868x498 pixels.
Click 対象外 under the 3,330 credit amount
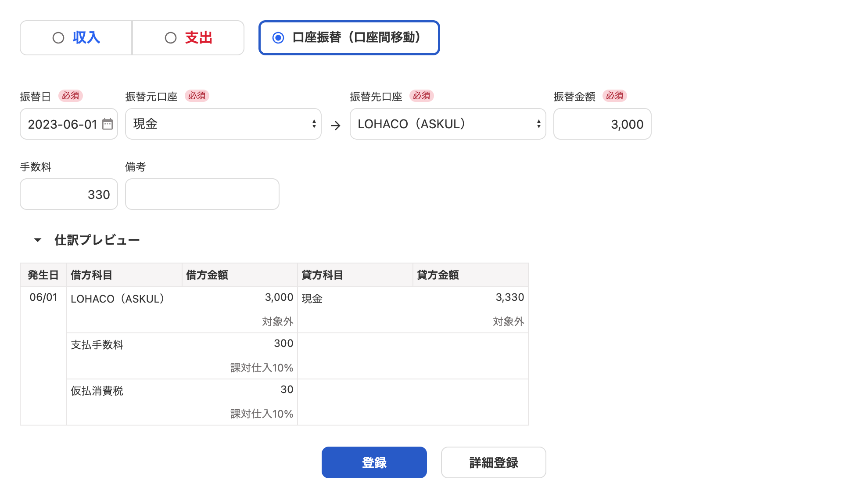pos(509,321)
